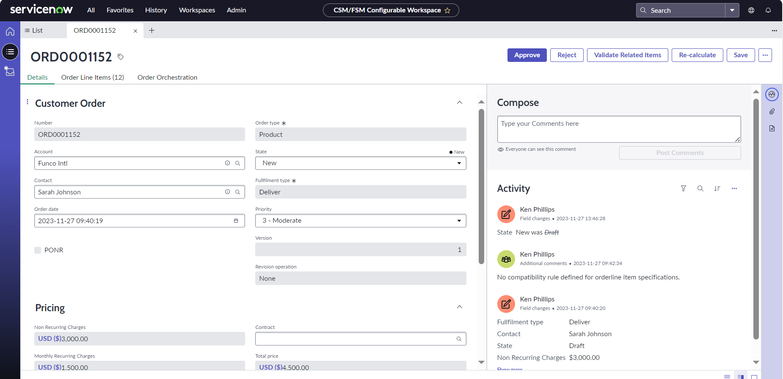Click Ken Phillips additional comments avatar
The width and height of the screenshot is (783, 379).
pyautogui.click(x=506, y=259)
